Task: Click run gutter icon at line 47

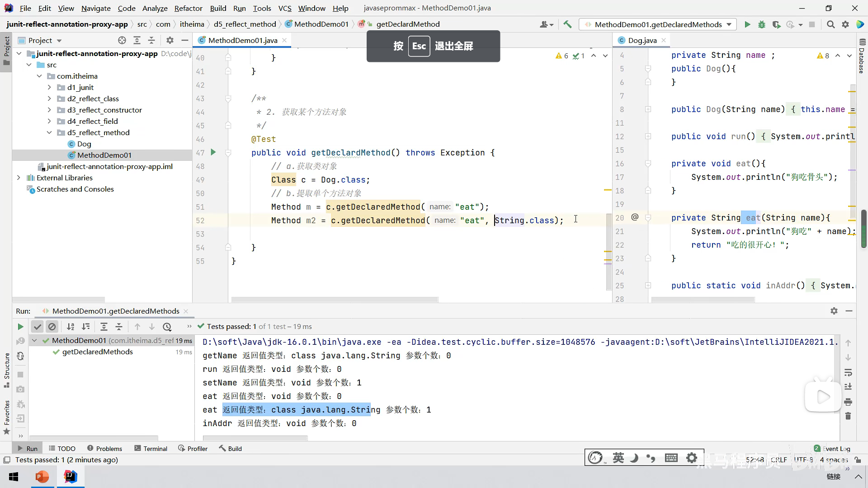Action: click(x=213, y=152)
